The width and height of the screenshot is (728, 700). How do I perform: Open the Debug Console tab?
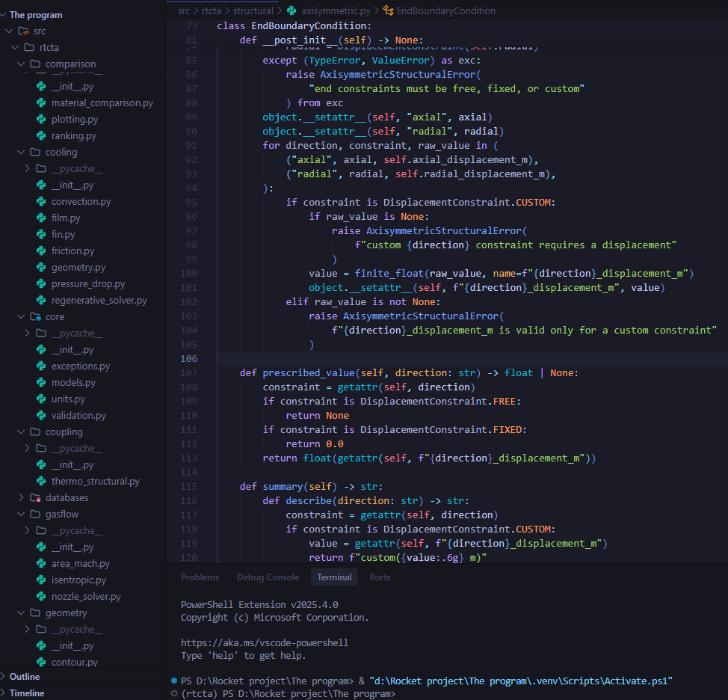click(x=268, y=577)
